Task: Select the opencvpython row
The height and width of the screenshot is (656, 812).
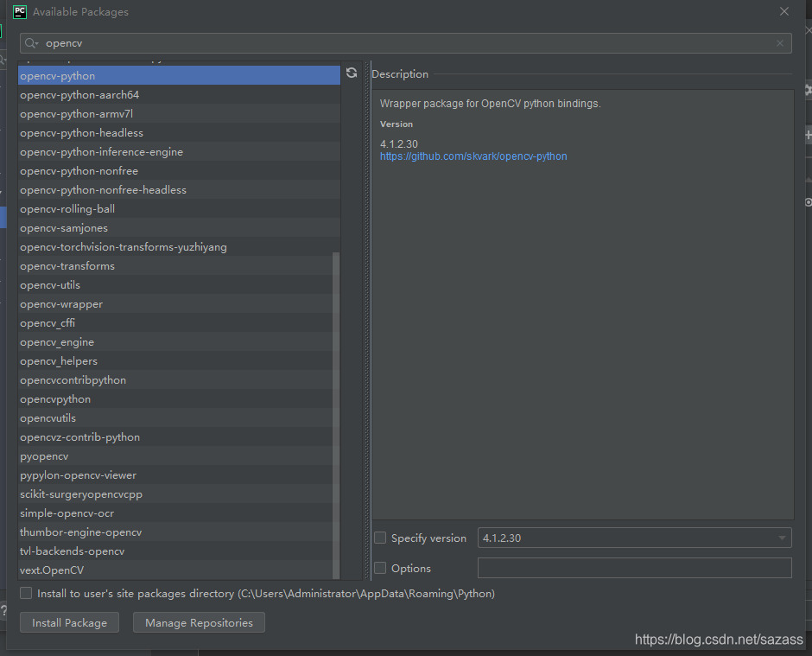Action: (175, 399)
